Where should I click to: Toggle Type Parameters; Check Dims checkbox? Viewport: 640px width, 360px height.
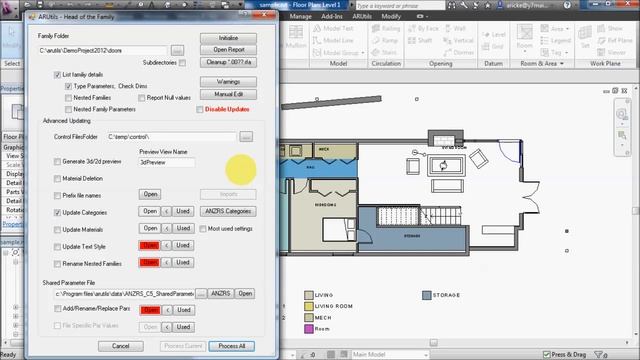[68, 86]
